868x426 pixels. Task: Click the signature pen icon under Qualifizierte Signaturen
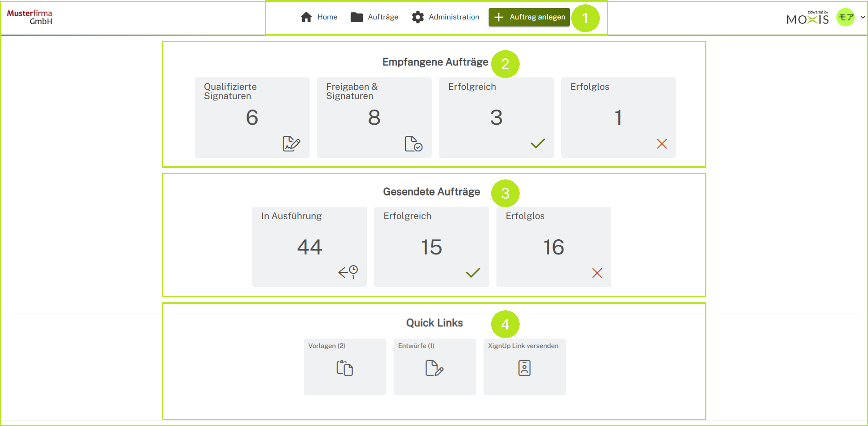tap(291, 144)
